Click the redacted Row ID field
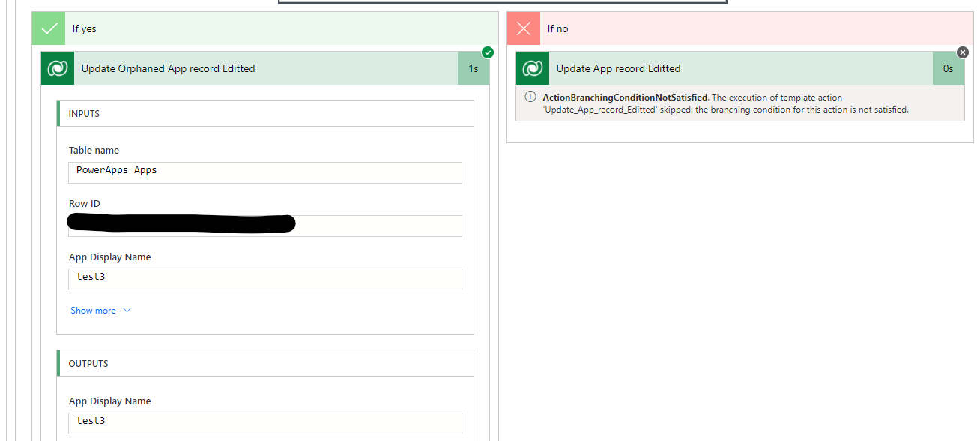This screenshot has width=980, height=441. [x=264, y=226]
